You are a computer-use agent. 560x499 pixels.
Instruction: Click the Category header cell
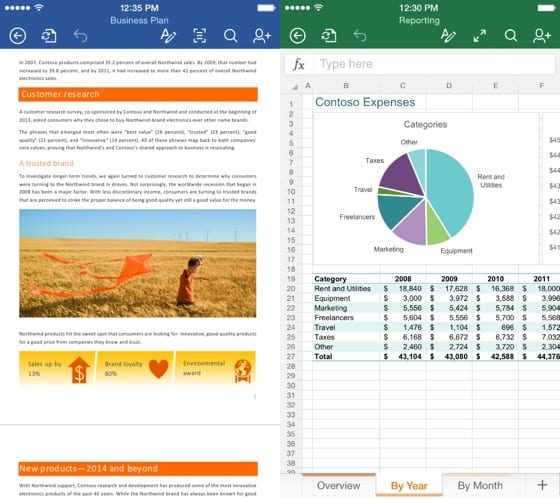click(346, 279)
